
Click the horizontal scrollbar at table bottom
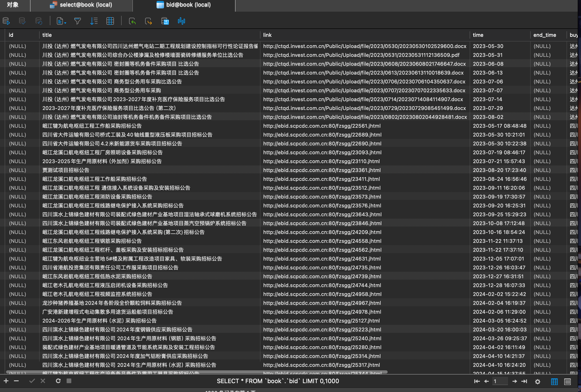(197, 372)
